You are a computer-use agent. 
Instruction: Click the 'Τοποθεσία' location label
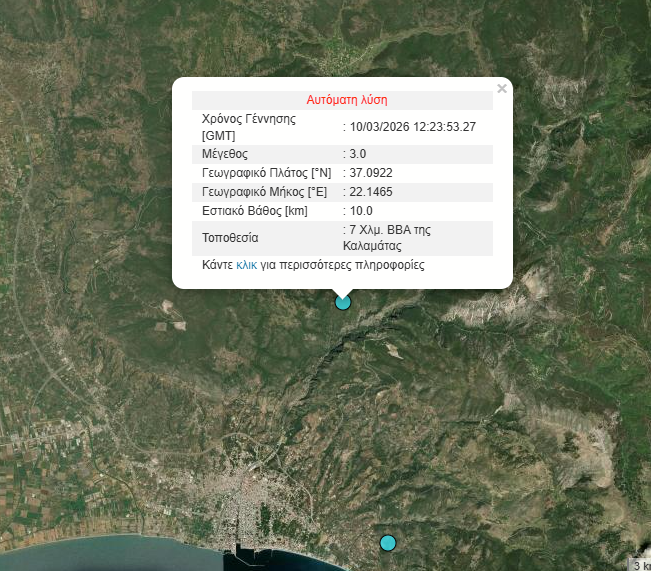click(230, 238)
